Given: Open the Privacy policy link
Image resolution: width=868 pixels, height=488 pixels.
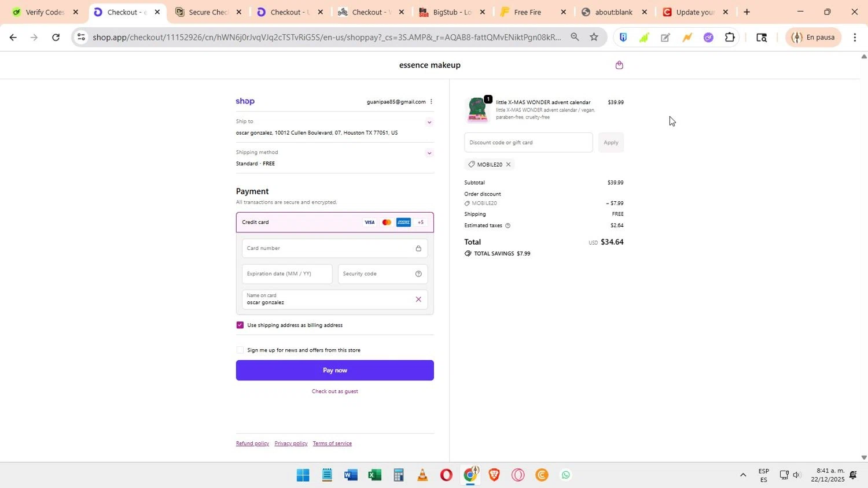Looking at the screenshot, I should pyautogui.click(x=291, y=443).
